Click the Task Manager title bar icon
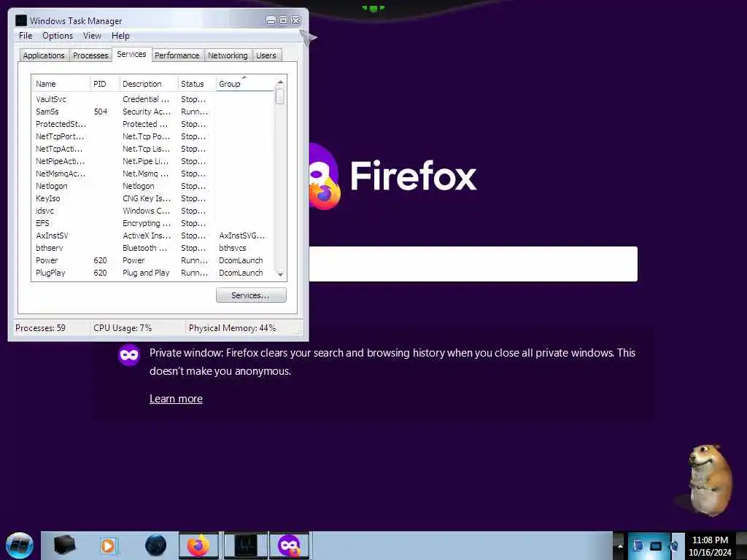This screenshot has width=747, height=560. point(21,20)
